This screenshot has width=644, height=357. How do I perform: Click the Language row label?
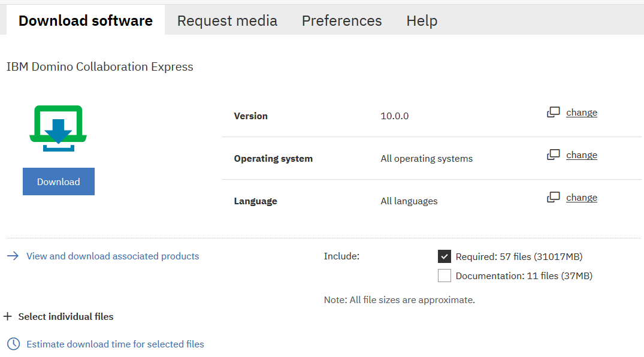click(255, 201)
